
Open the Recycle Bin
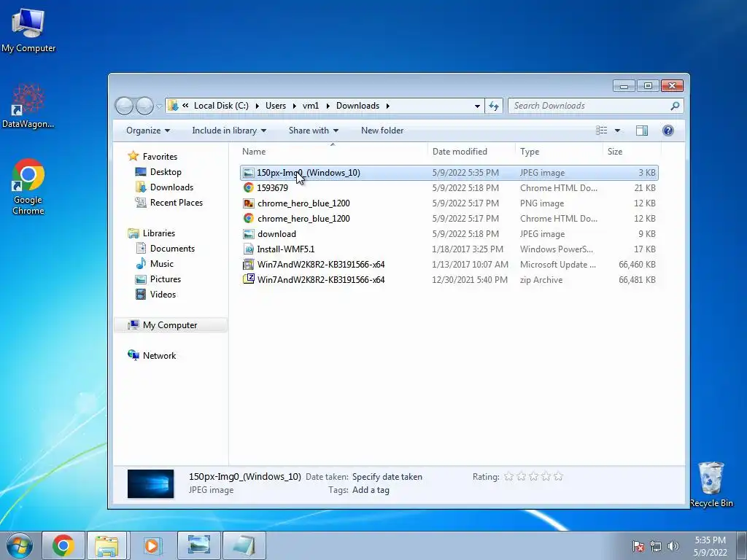711,485
